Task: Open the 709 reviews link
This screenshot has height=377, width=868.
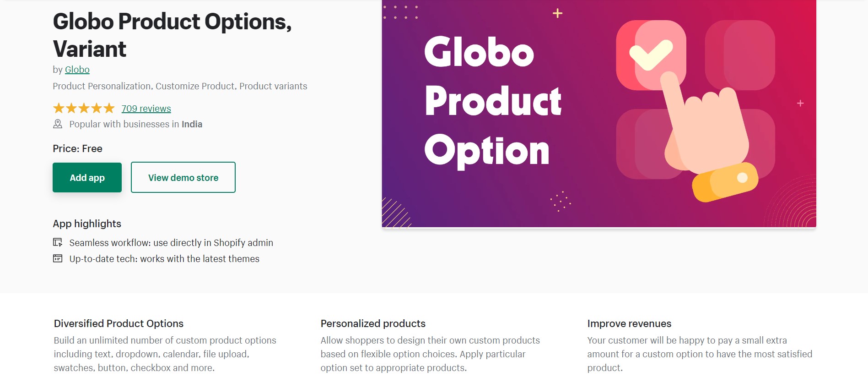Action: [146, 109]
